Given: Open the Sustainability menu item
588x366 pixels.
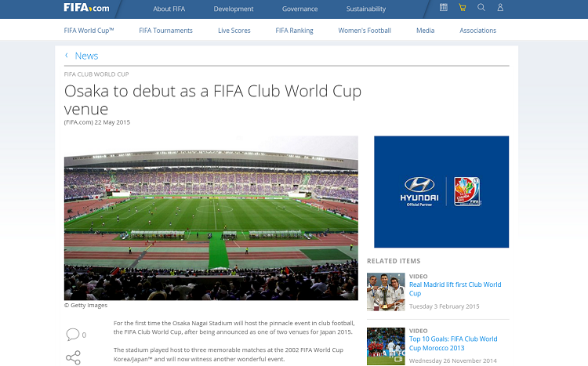Looking at the screenshot, I should 365,9.
